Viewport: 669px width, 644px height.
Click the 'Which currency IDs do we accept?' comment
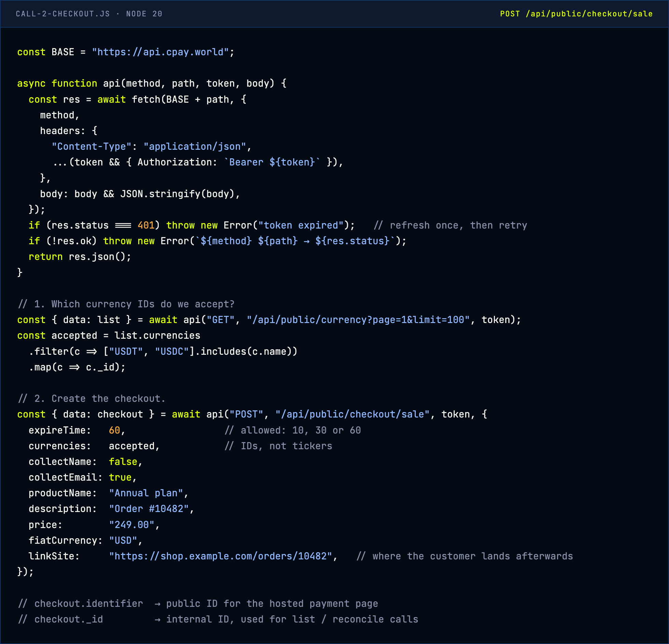click(x=126, y=304)
